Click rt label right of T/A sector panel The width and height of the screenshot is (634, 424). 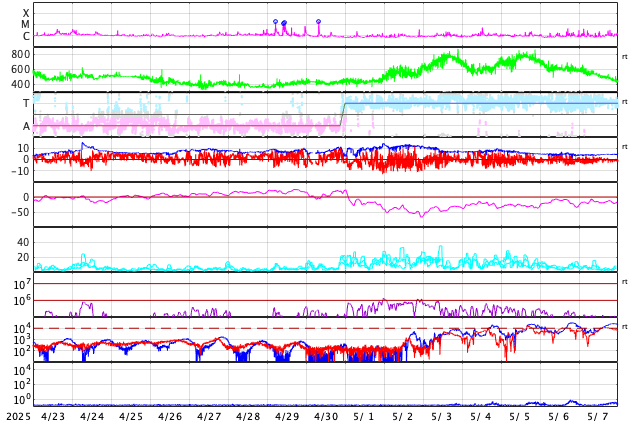[625, 101]
